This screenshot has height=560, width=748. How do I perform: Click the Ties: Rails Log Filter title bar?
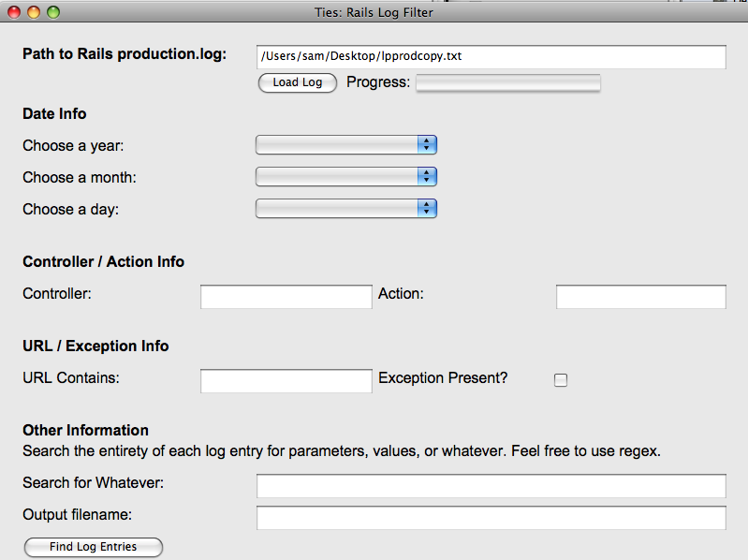(x=374, y=12)
